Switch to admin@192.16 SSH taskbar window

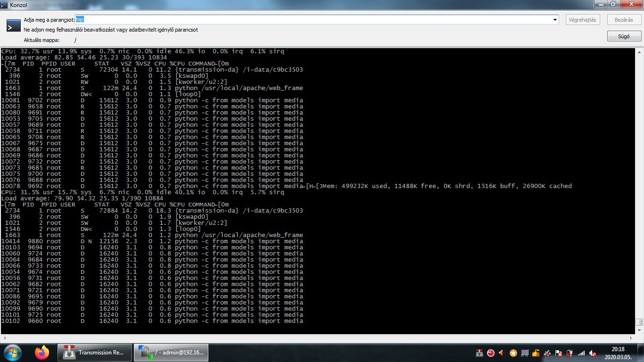171,353
